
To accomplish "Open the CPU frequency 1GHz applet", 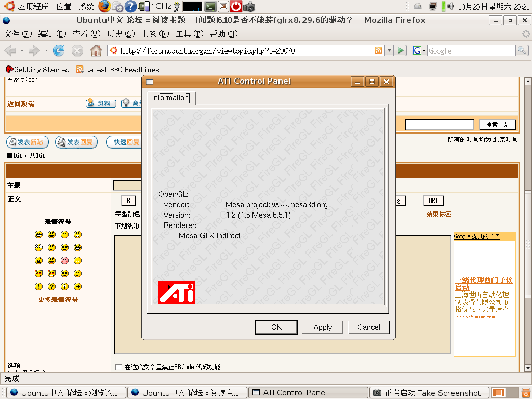I will click(154, 6).
